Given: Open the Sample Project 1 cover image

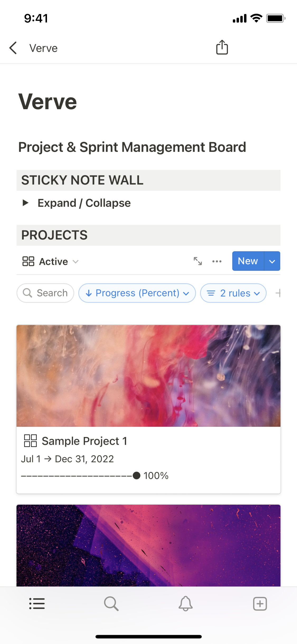Looking at the screenshot, I should pos(148,376).
